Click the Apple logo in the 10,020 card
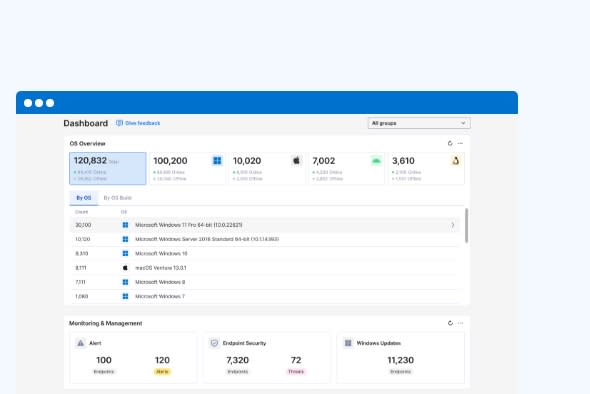The image size is (590, 394). pos(297,161)
